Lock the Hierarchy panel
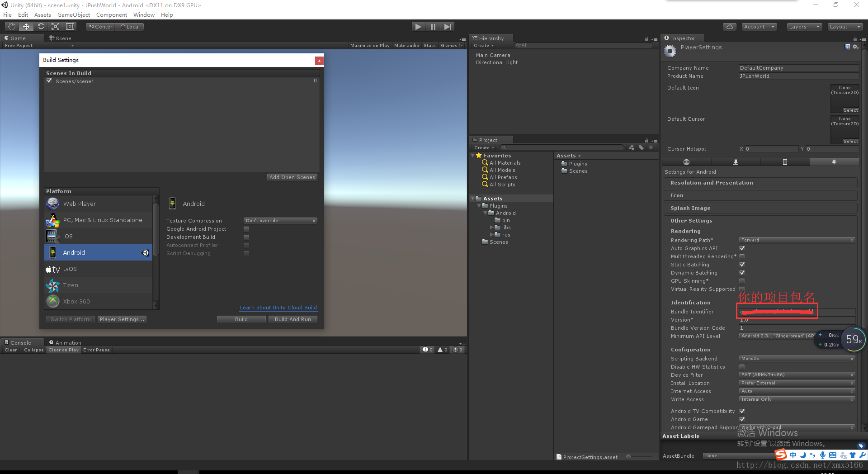 click(646, 39)
